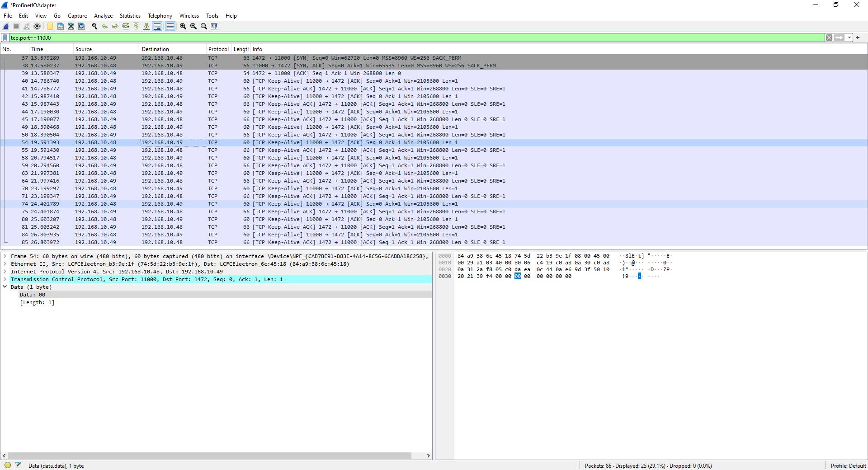Click the details pane scroll right arrow

[x=429, y=456]
